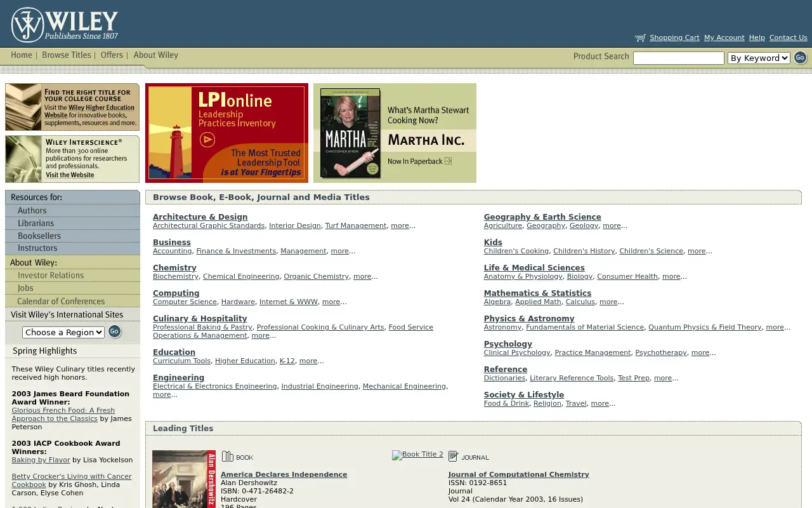The image size is (812, 508).
Task: Click the Help link
Action: (x=757, y=38)
